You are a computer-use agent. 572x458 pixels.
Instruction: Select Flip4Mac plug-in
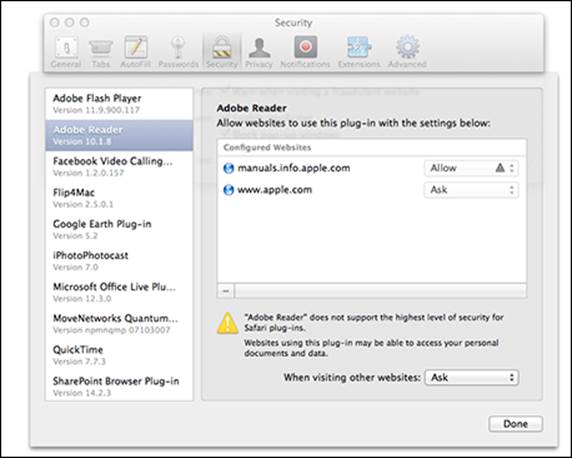[119, 198]
